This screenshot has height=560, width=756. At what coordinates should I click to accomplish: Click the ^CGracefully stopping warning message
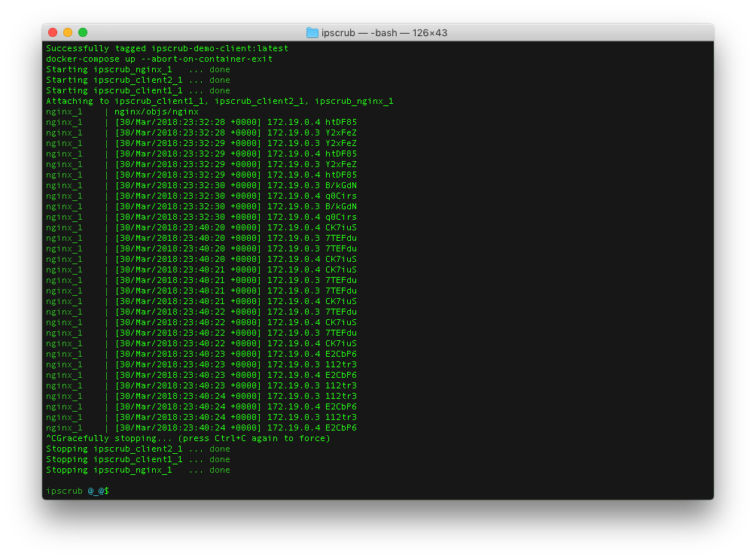(188, 437)
